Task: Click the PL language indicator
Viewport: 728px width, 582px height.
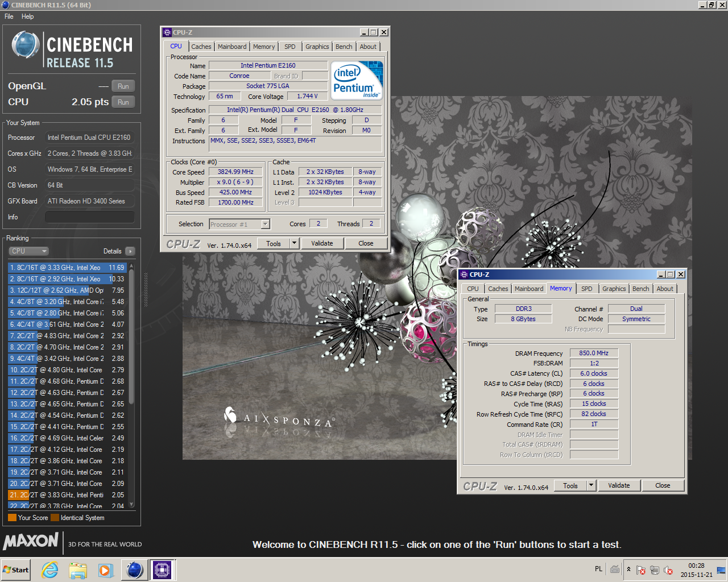Action: 598,569
